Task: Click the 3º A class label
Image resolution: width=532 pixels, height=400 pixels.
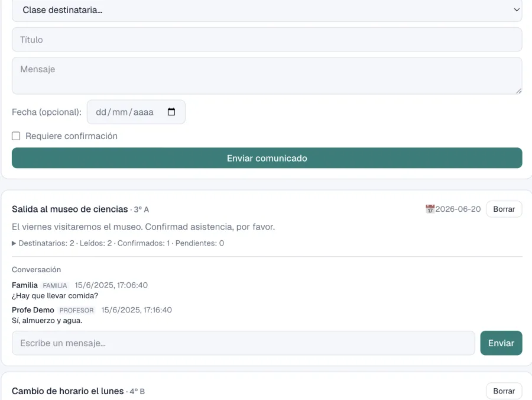Action: [x=141, y=209]
